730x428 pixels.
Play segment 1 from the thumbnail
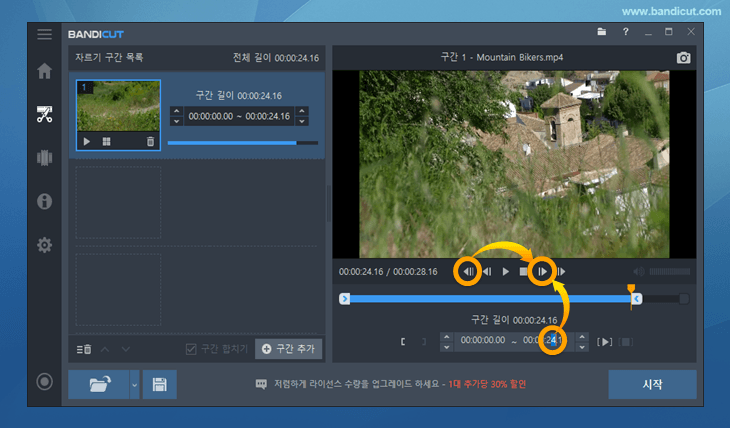pos(87,142)
